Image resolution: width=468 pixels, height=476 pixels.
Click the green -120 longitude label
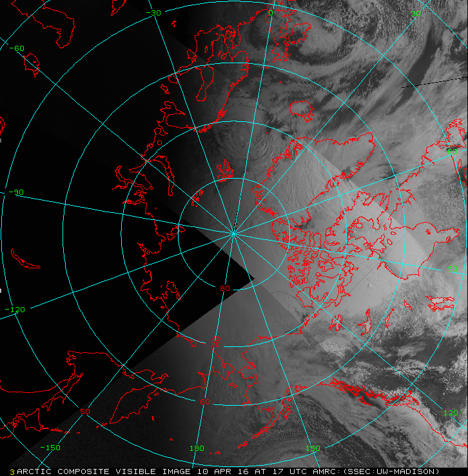15,310
